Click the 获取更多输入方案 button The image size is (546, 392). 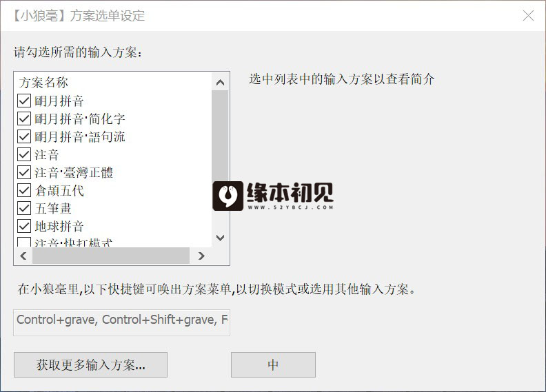tap(90, 365)
